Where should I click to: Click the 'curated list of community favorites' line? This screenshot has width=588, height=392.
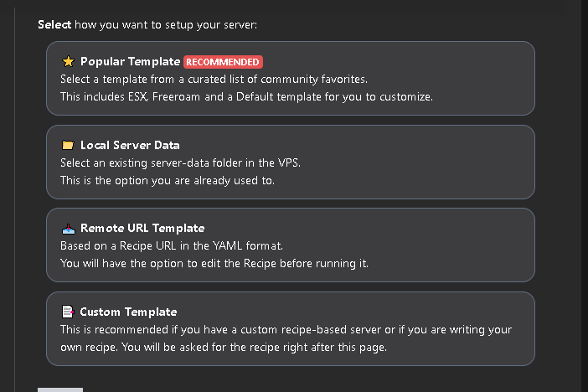click(214, 80)
